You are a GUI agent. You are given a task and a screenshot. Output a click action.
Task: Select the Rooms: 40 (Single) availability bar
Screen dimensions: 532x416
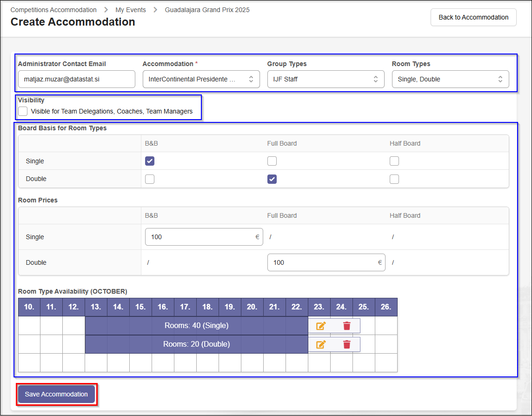(x=196, y=326)
